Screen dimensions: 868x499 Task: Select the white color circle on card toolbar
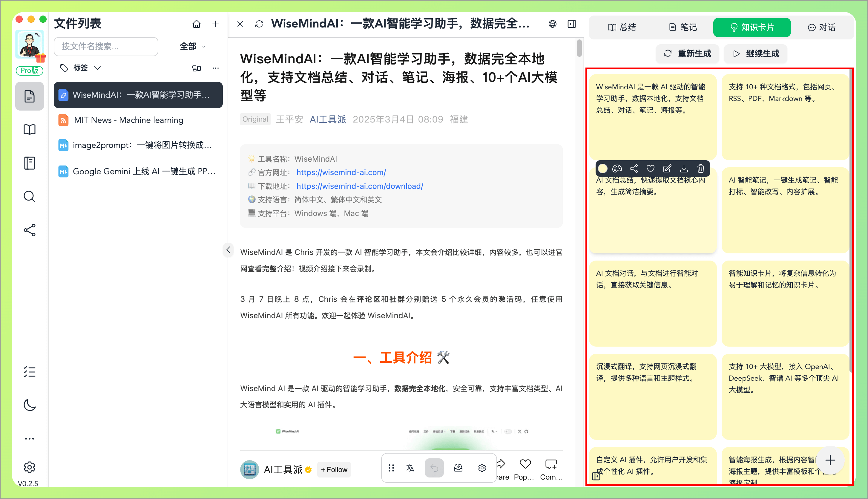(603, 168)
